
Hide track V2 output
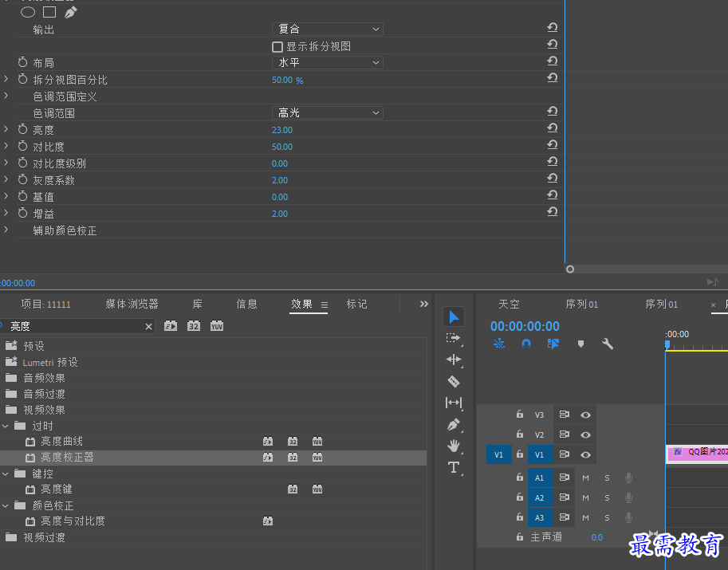point(585,435)
